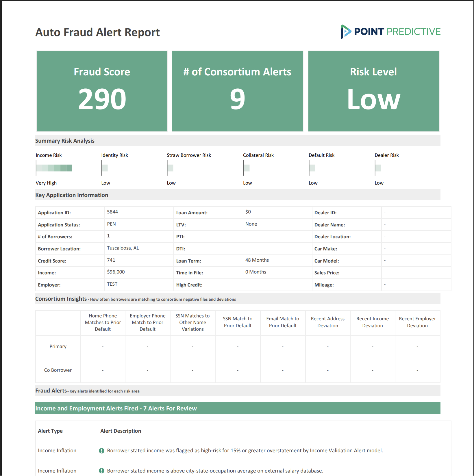Screen dimensions: 474x476
Task: Select the green alert icon beside first Income Inflation
Action: [x=102, y=450]
